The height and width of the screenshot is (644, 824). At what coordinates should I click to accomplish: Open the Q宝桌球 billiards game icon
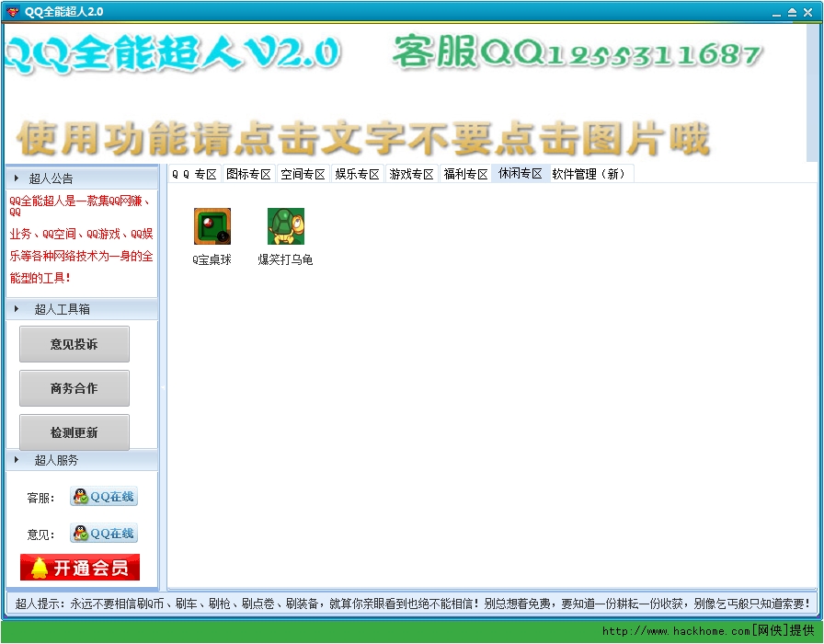point(212,226)
